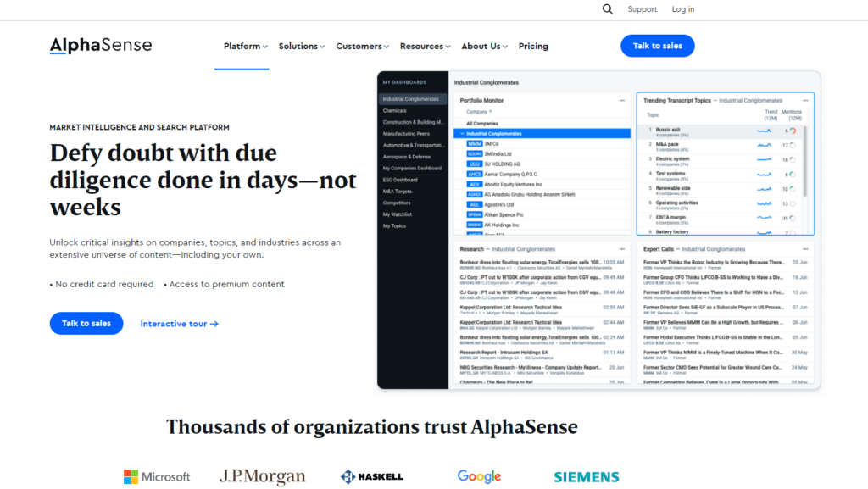Open the Portfolio Monitor three-dot options menu

(622, 101)
